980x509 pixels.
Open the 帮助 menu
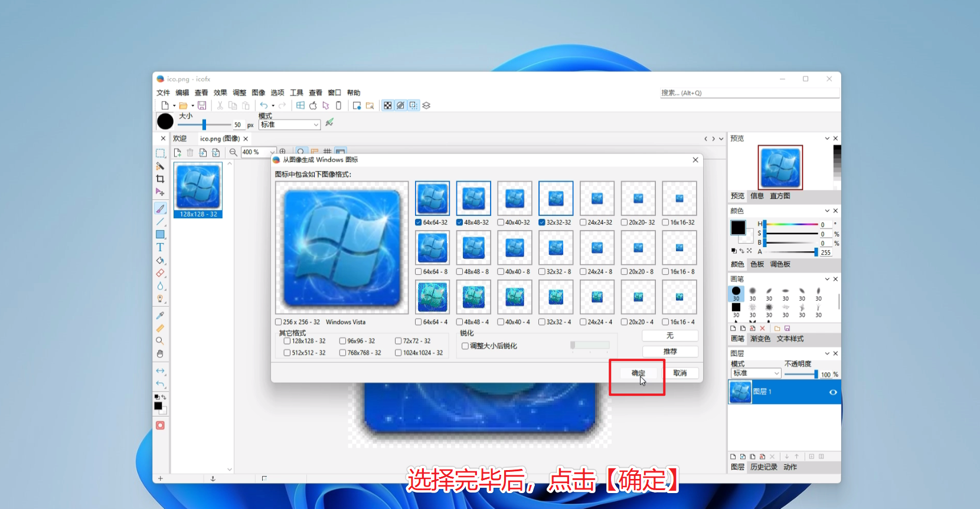[x=354, y=93]
